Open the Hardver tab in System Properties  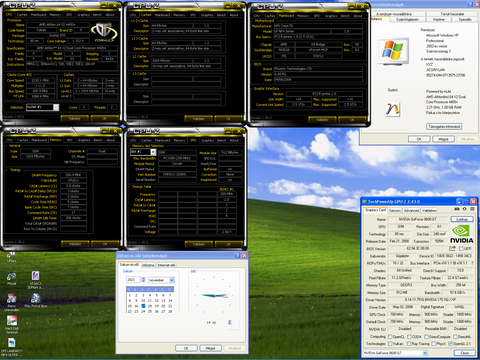[x=439, y=19]
